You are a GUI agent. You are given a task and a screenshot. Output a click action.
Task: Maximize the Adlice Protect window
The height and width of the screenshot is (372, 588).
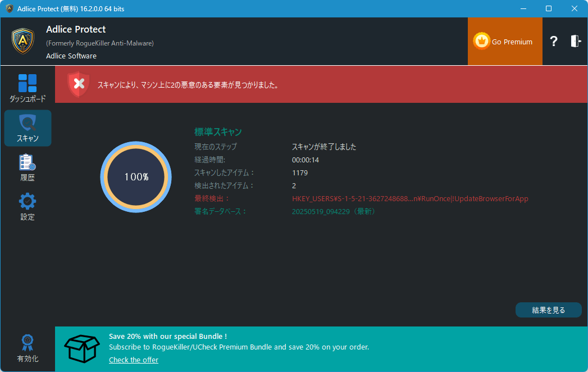(x=549, y=8)
